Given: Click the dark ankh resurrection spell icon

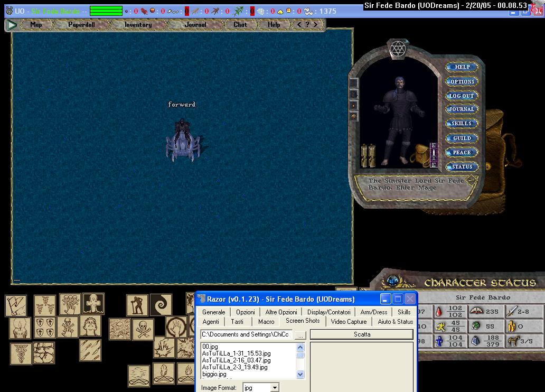Looking at the screenshot, I should [93, 304].
